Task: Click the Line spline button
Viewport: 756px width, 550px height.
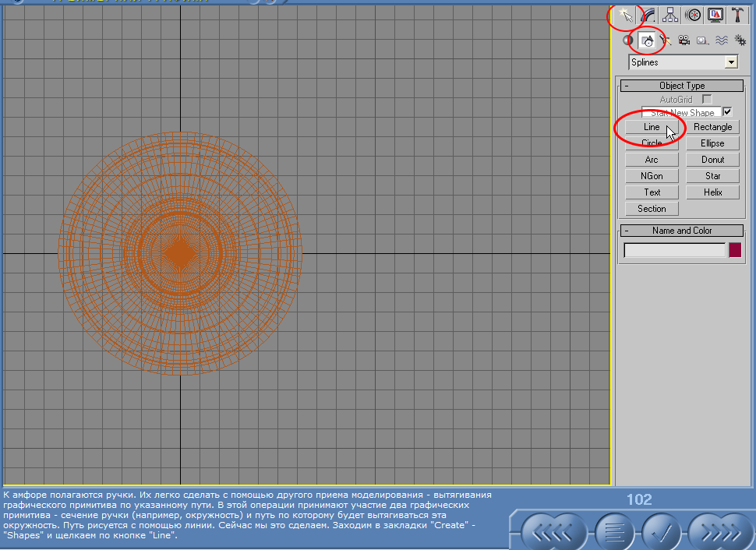Action: [x=652, y=127]
